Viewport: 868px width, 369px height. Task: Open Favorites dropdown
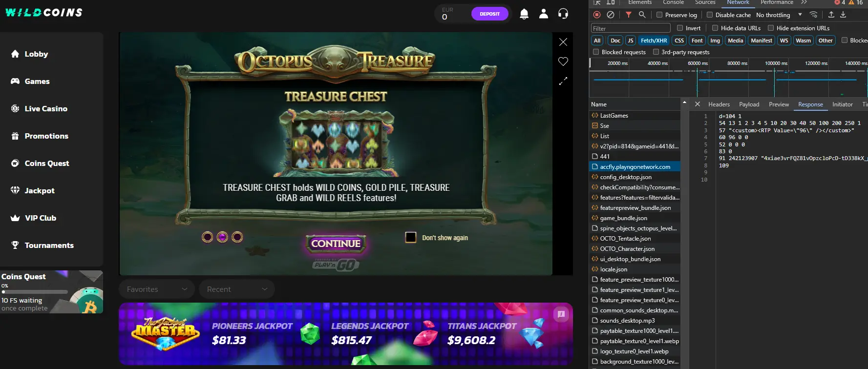pyautogui.click(x=157, y=289)
